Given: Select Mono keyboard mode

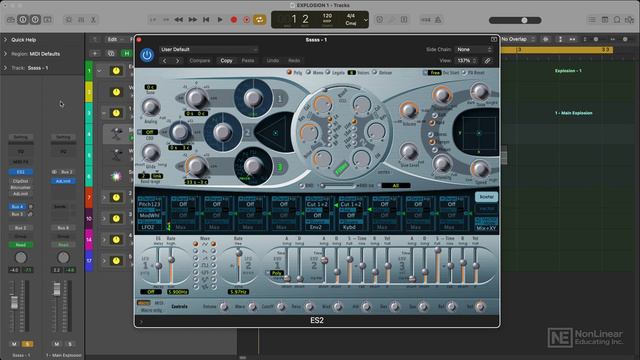Looking at the screenshot, I should (x=309, y=72).
